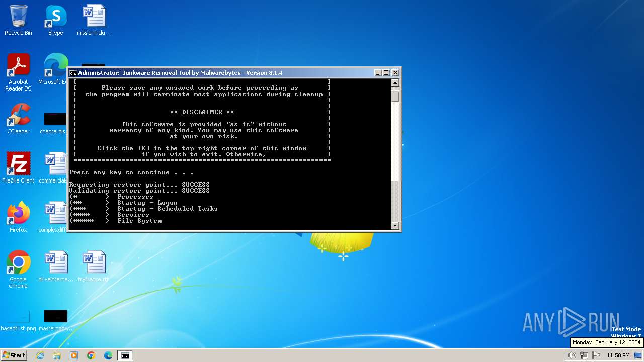
Task: Launch Skype from the desktop
Action: click(x=56, y=20)
